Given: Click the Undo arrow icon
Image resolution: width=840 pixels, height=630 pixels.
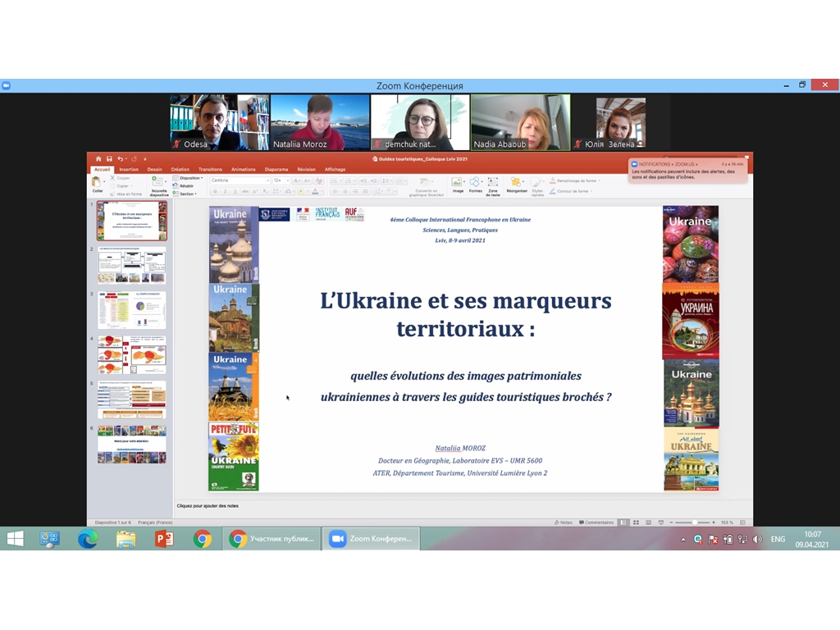Looking at the screenshot, I should tap(120, 158).
